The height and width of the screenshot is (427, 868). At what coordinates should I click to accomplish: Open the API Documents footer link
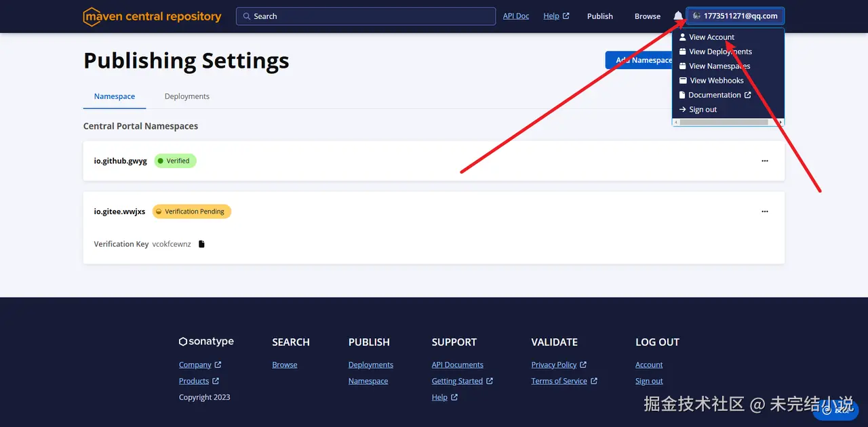coord(458,365)
